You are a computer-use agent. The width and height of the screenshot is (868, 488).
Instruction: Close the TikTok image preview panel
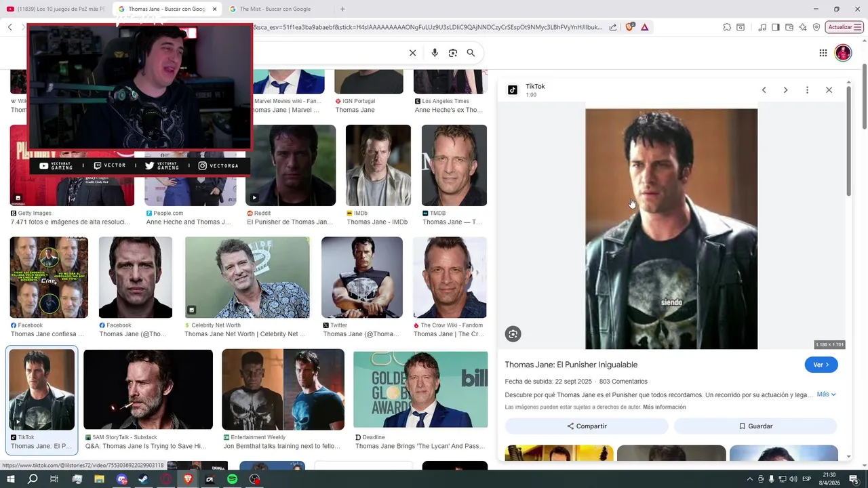(x=829, y=90)
